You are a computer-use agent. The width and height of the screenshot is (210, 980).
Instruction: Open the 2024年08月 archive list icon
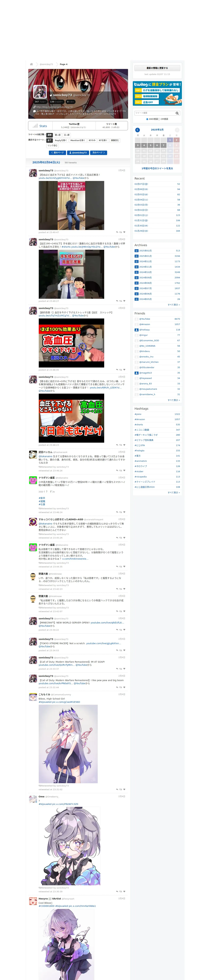coord(136,283)
